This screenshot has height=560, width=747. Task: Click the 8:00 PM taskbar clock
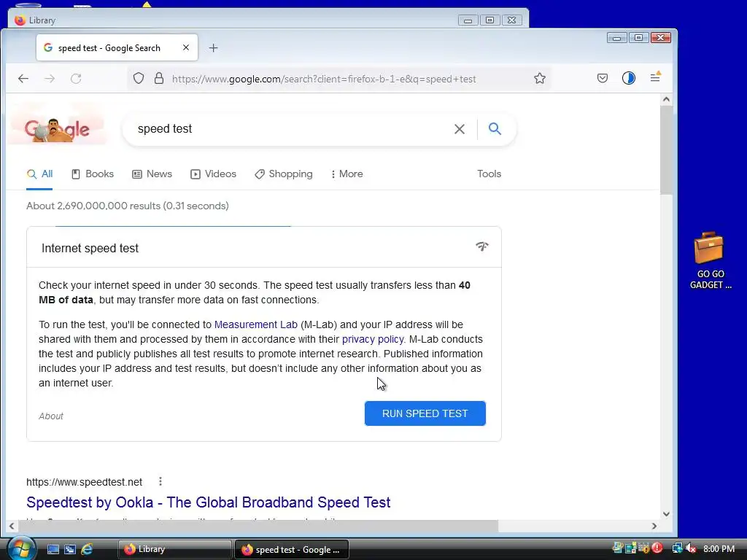[719, 548]
